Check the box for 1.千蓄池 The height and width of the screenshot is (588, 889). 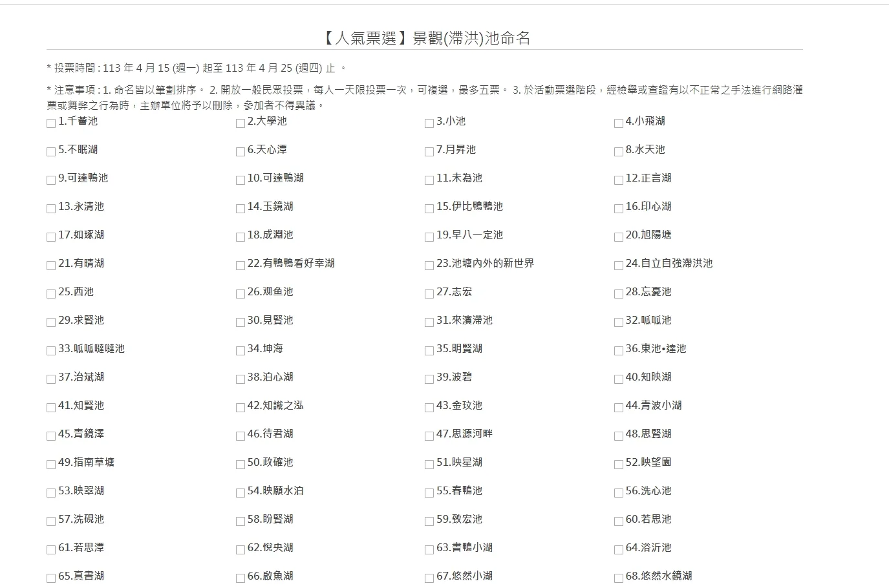click(x=51, y=123)
